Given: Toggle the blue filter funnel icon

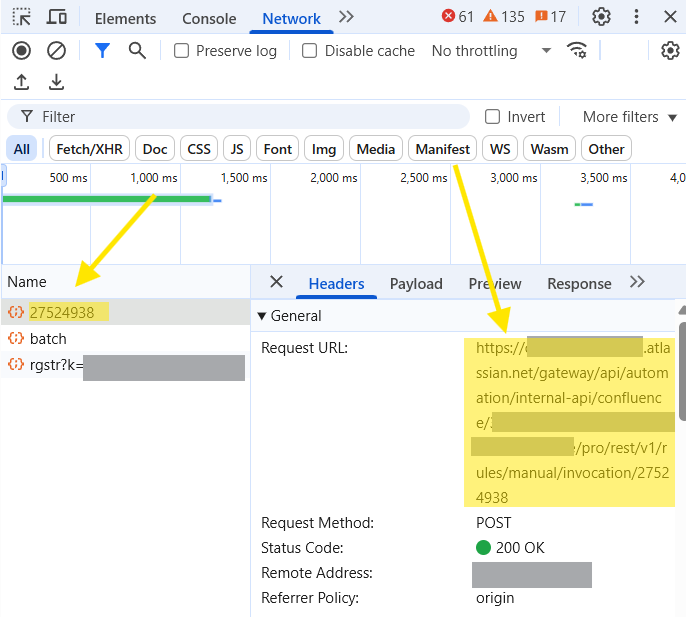Looking at the screenshot, I should click(102, 51).
